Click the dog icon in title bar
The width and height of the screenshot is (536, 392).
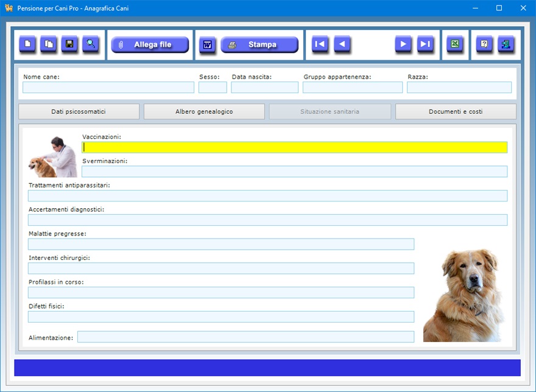coord(9,8)
